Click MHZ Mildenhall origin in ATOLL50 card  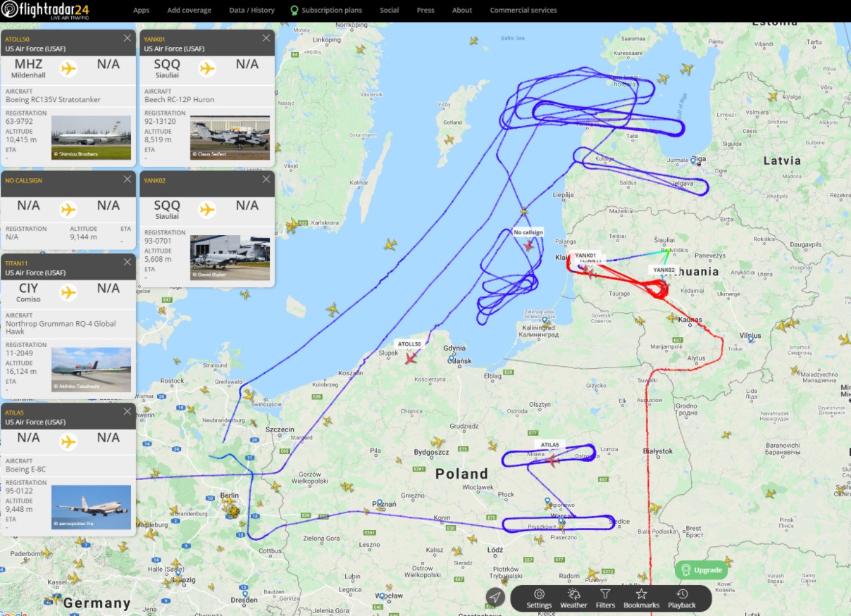tap(29, 68)
